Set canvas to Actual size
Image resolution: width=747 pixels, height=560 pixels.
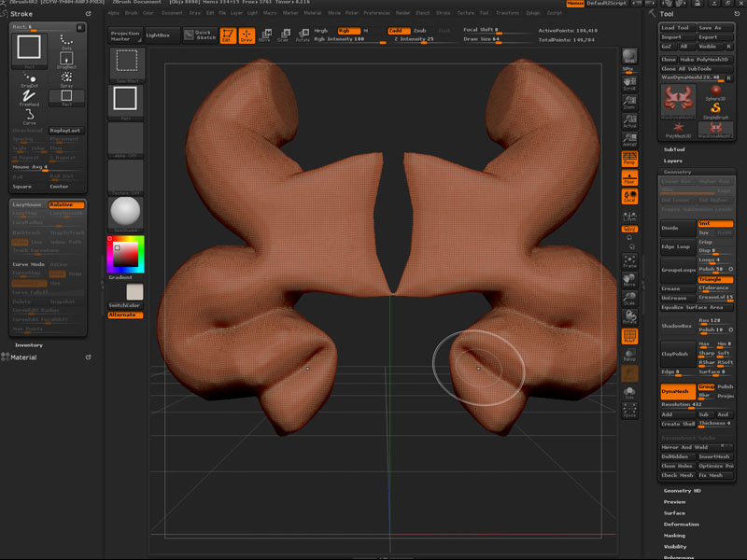pyautogui.click(x=629, y=121)
